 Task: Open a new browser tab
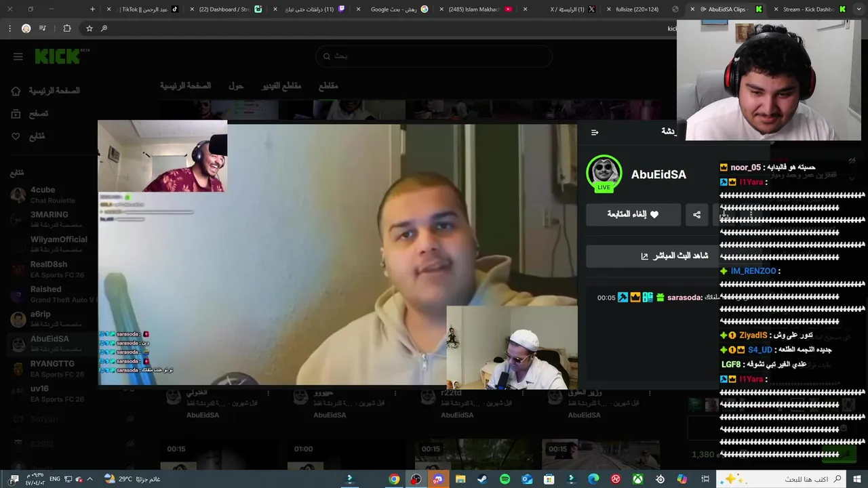(x=93, y=9)
